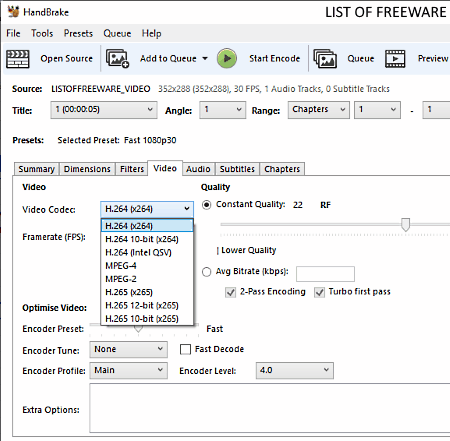Expand the Range type dropdown showing Chapters
This screenshot has width=450, height=441.
319,110
